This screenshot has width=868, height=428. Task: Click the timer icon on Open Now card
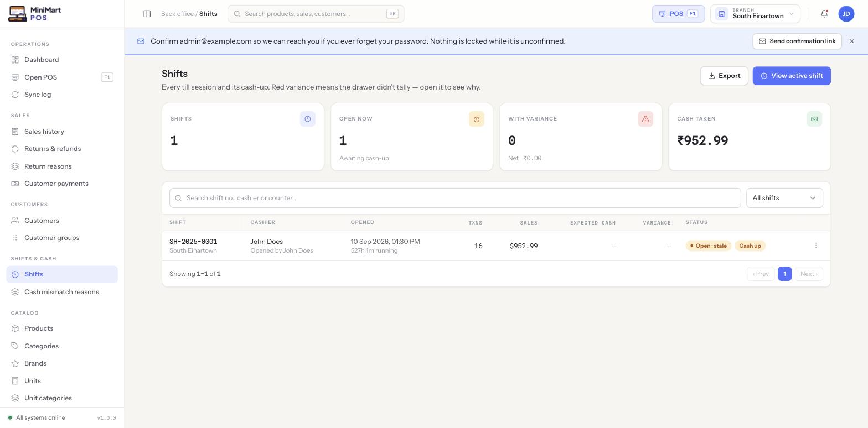(x=477, y=119)
